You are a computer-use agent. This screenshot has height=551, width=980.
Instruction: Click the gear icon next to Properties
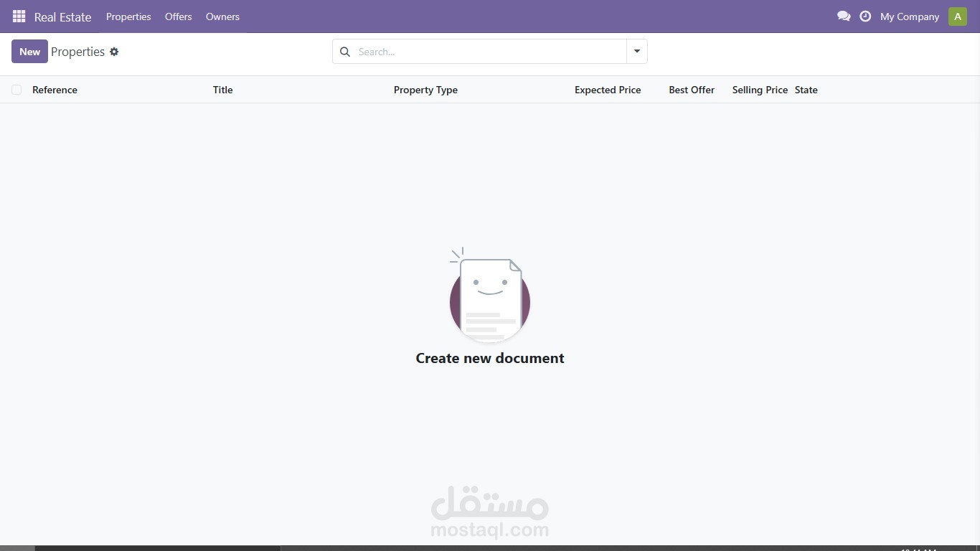114,52
